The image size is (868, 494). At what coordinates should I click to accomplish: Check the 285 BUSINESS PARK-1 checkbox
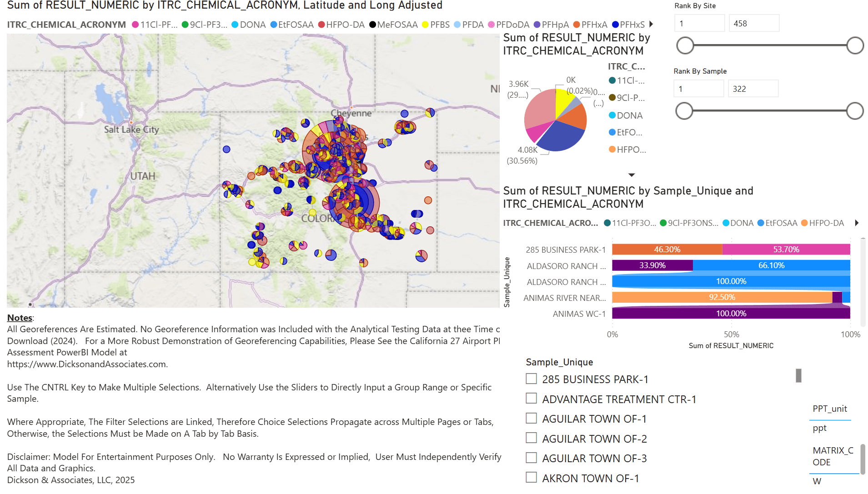[x=531, y=378]
